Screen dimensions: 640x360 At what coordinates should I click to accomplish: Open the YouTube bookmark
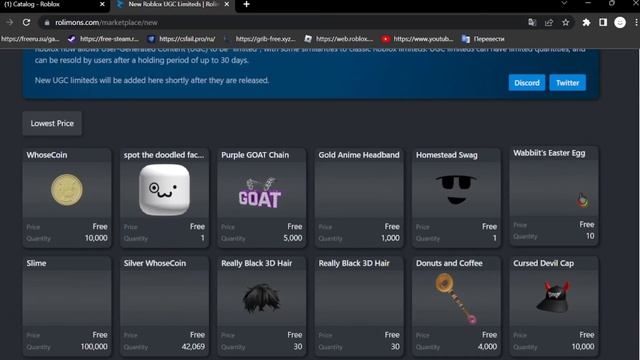[x=417, y=39]
